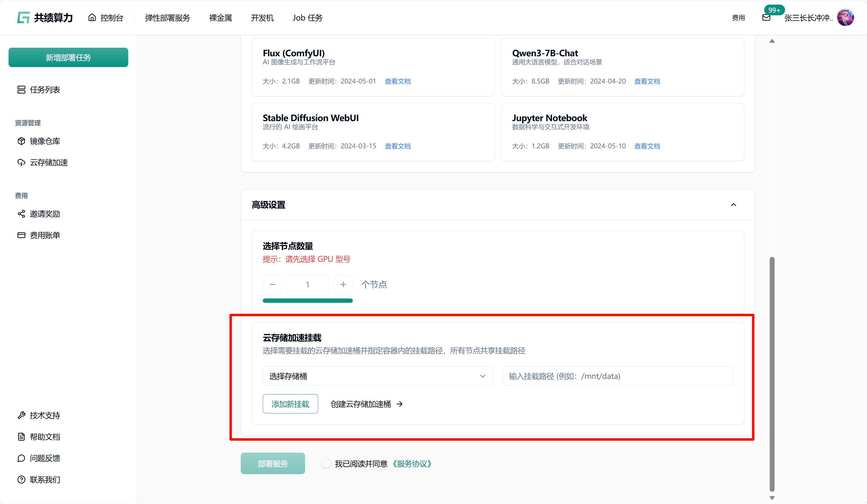Go to 邀请奖励 in the sidebar
Viewport: 867px width, 504px height.
45,214
